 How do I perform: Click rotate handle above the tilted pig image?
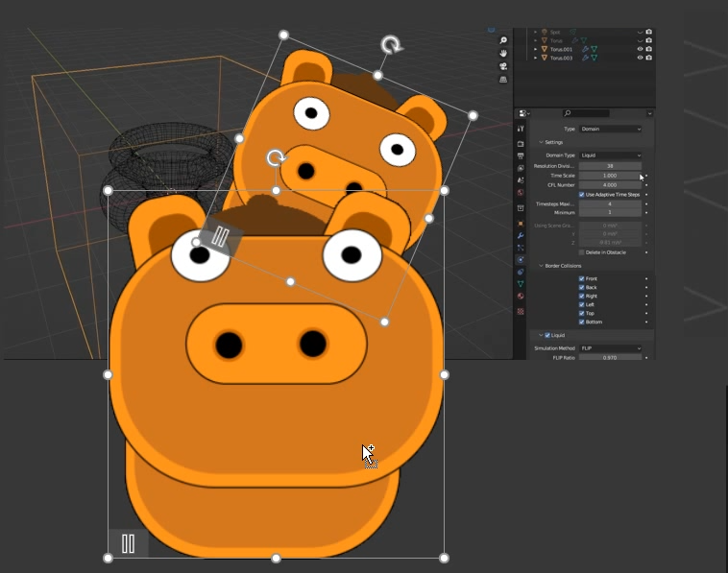(392, 45)
